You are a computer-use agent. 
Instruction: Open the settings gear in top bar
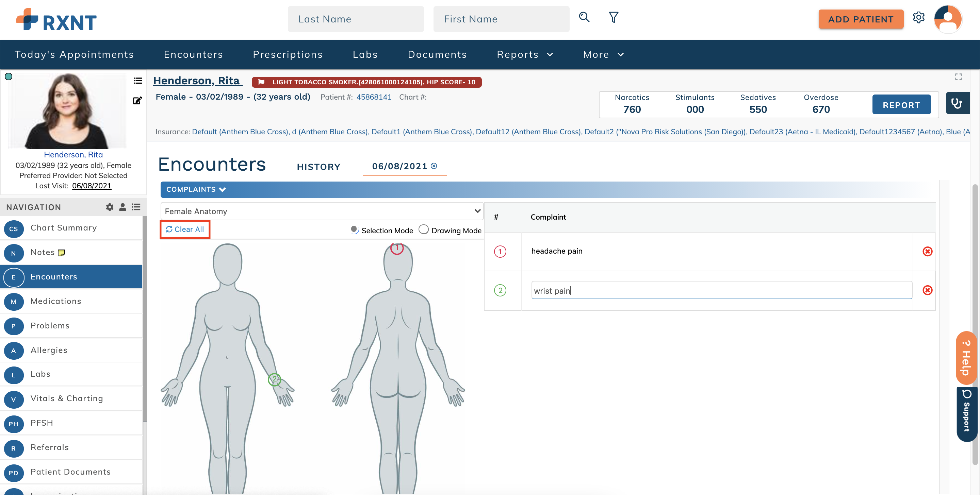click(918, 17)
